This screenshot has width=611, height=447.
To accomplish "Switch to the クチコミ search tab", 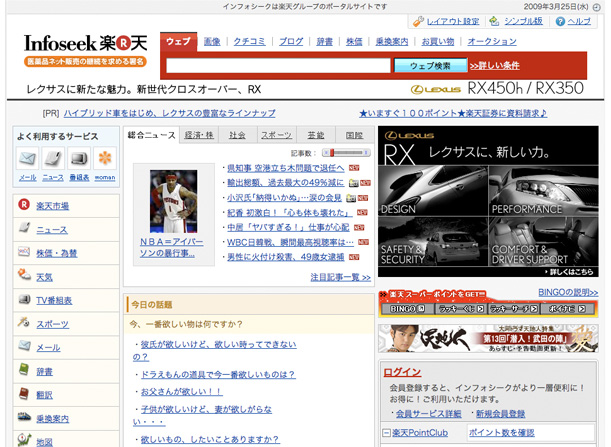I will 249,42.
